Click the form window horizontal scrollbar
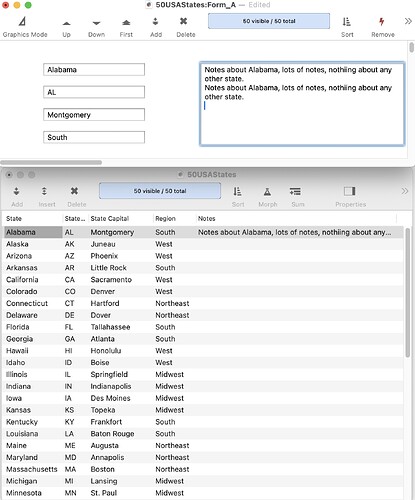 51,163
